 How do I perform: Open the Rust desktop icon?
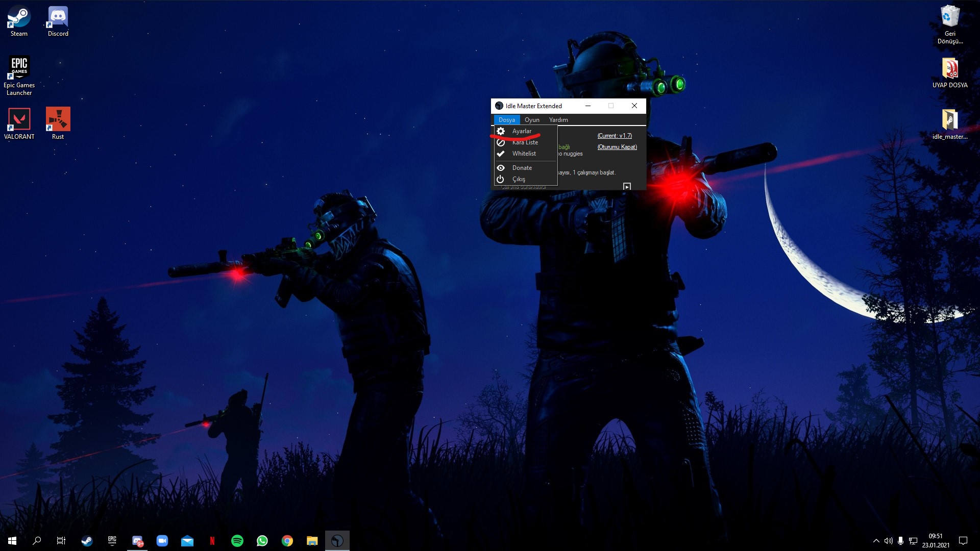click(x=58, y=123)
